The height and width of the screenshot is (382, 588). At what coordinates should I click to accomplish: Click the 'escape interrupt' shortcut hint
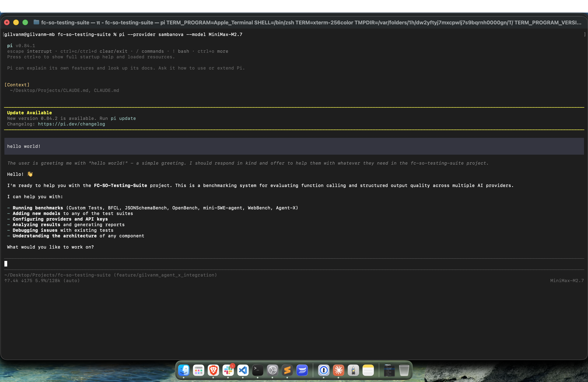(29, 51)
